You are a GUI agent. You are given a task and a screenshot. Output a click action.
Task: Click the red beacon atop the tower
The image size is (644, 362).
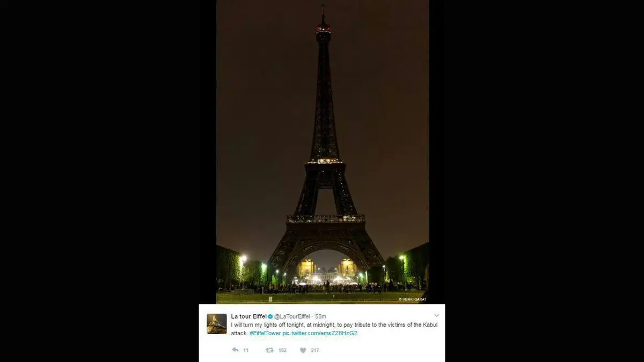point(323,27)
